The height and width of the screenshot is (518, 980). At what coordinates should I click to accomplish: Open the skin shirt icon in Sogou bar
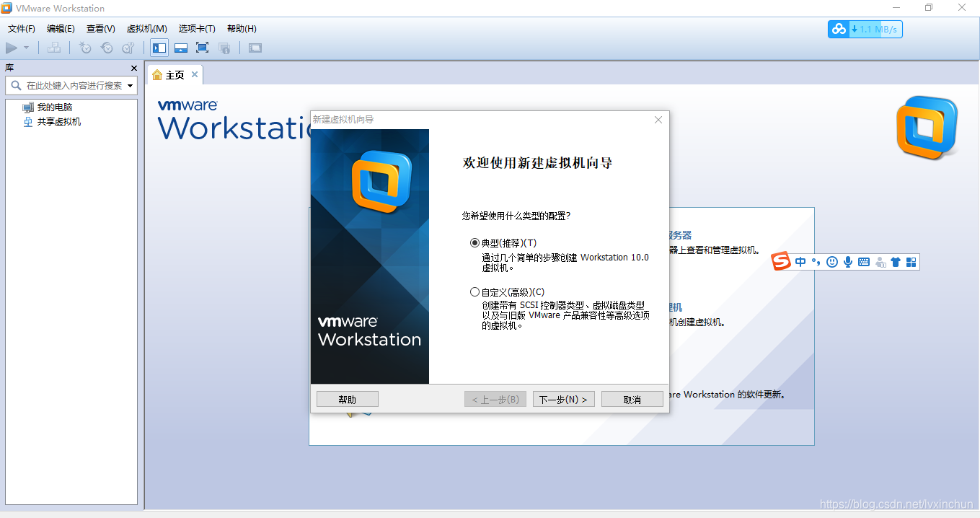click(x=896, y=262)
